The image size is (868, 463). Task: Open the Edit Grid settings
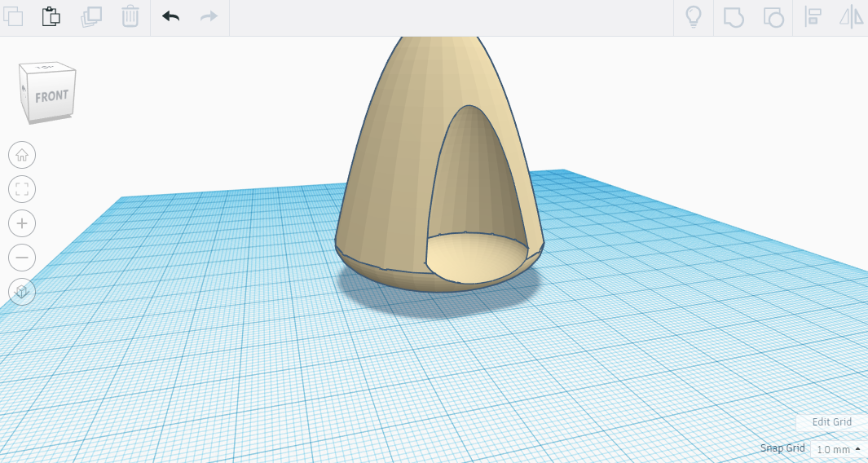point(831,422)
